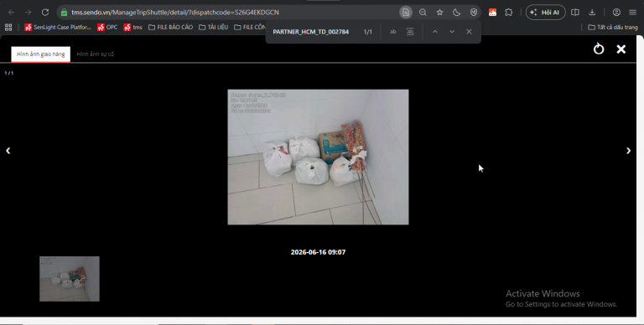644x325 pixels.
Task: Open the user profile icon
Action: coord(616,13)
